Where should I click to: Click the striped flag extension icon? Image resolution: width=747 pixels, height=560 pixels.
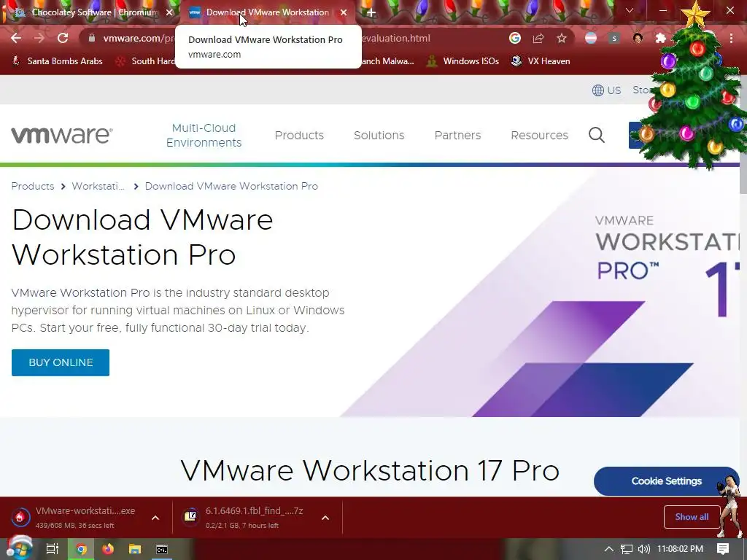click(x=591, y=38)
